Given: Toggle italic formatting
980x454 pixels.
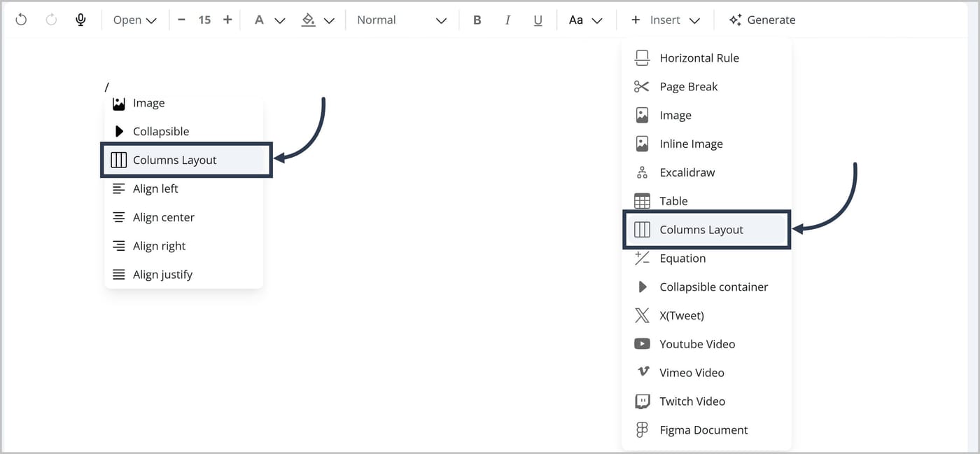Looking at the screenshot, I should click(x=507, y=20).
